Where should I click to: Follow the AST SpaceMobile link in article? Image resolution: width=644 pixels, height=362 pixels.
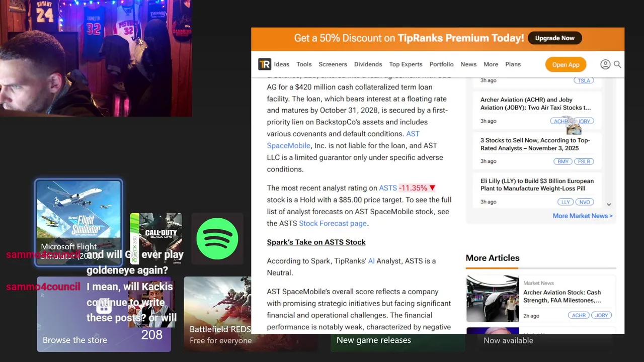(343, 140)
